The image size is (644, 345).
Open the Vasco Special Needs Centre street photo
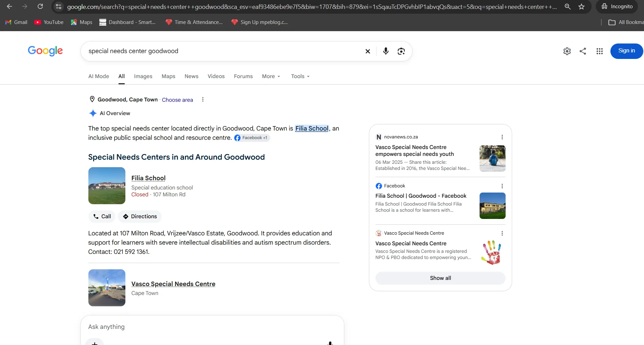(x=107, y=288)
